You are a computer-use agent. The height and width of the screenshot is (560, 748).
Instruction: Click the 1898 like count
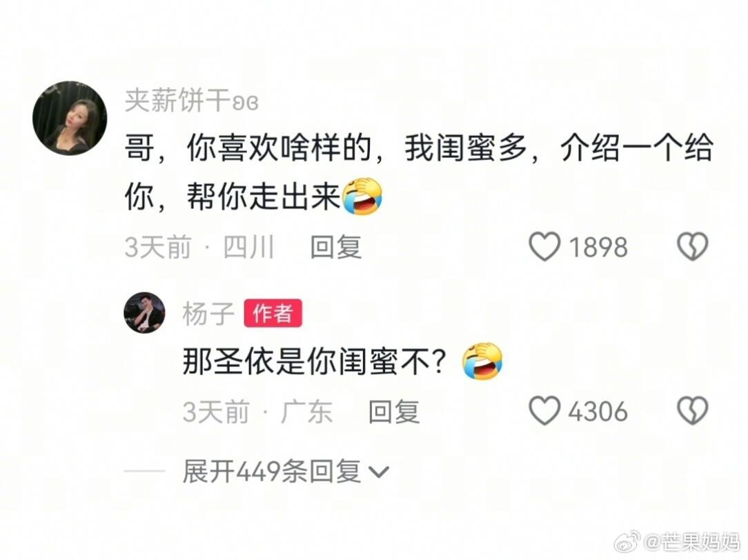[x=598, y=248]
